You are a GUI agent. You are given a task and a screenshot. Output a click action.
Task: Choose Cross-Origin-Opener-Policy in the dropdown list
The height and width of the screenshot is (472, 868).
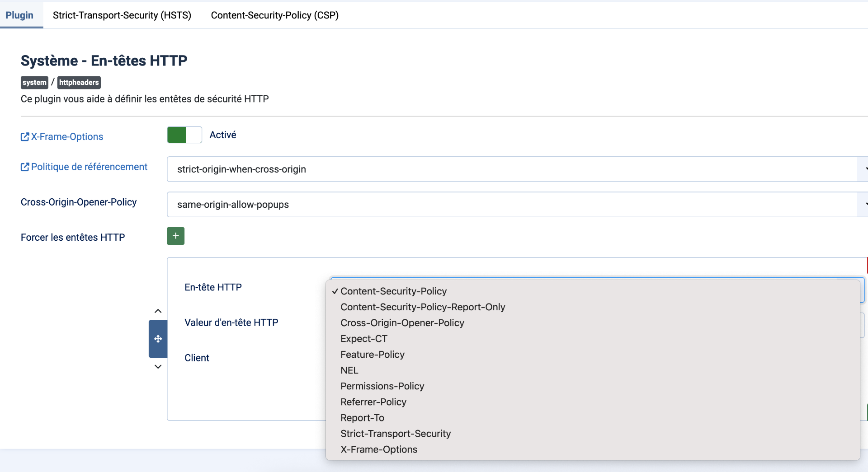[402, 323]
